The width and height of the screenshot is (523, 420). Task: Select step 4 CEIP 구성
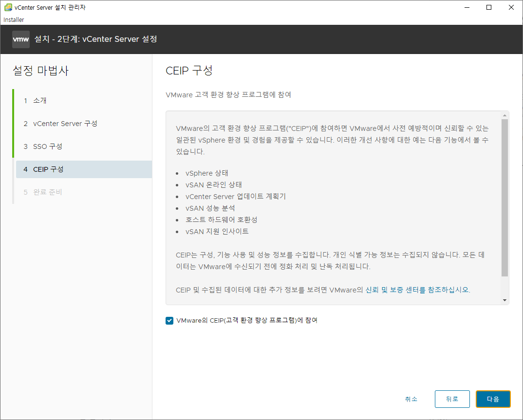coord(83,169)
